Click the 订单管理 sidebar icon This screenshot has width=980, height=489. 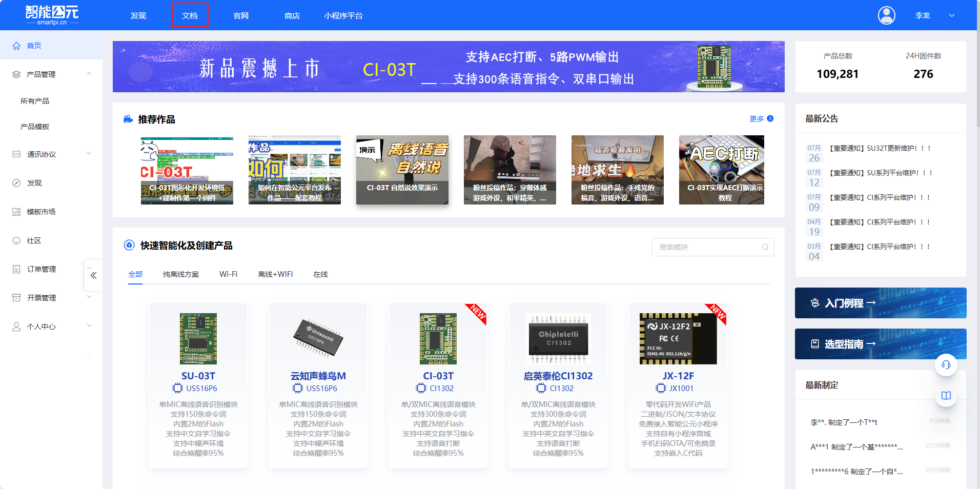click(16, 269)
